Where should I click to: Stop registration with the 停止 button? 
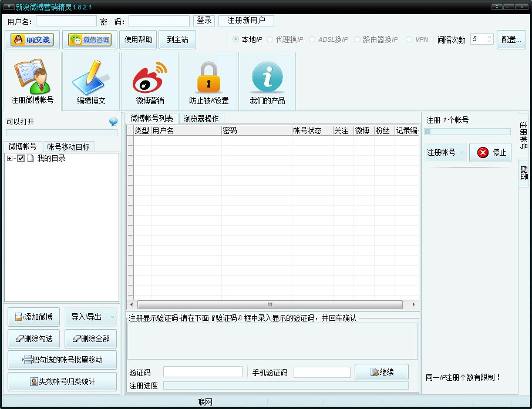tap(490, 152)
